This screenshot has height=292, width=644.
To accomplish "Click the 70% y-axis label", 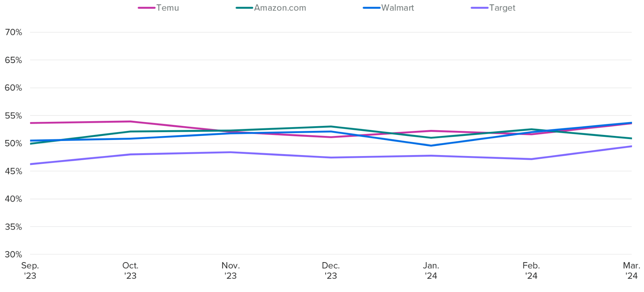I will tap(13, 32).
